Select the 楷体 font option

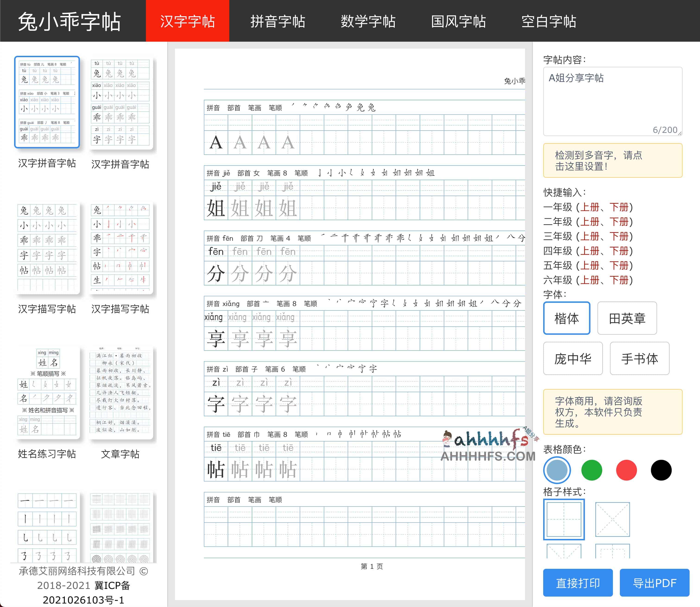click(566, 318)
